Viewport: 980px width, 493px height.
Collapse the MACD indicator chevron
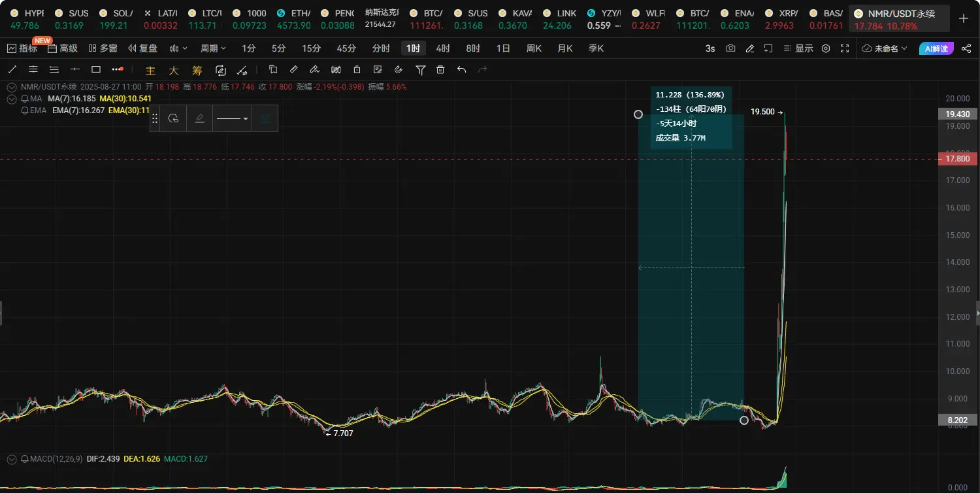pyautogui.click(x=12, y=459)
